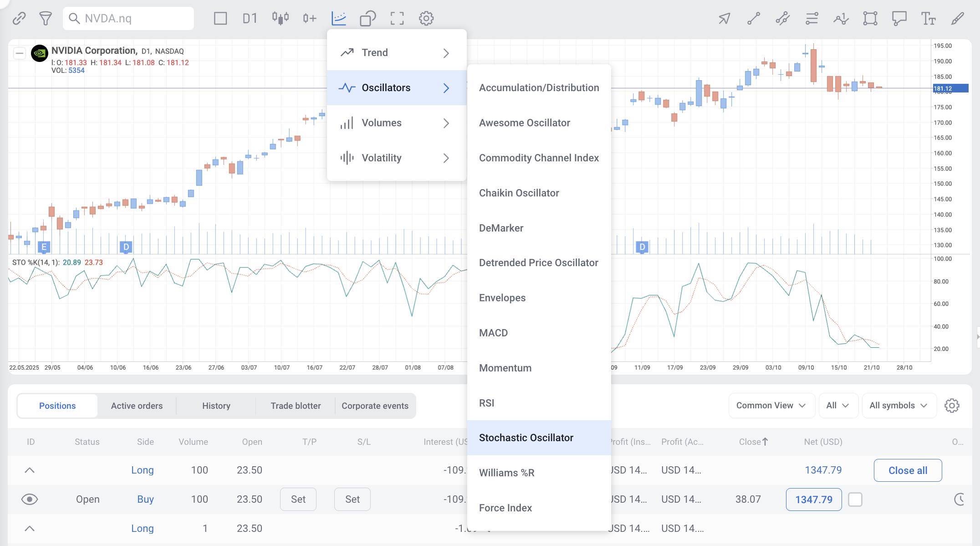
Task: Switch to the Active orders tab
Action: pyautogui.click(x=137, y=406)
